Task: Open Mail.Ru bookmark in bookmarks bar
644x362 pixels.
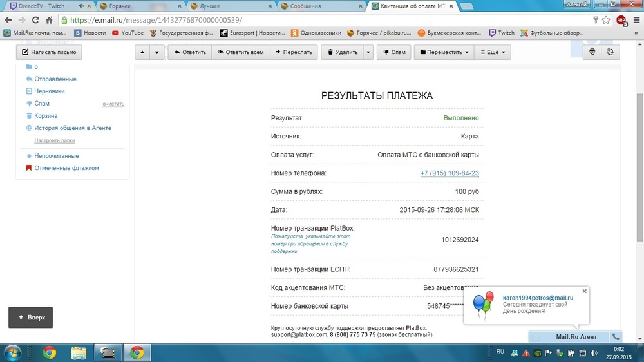Action: tap(35, 33)
